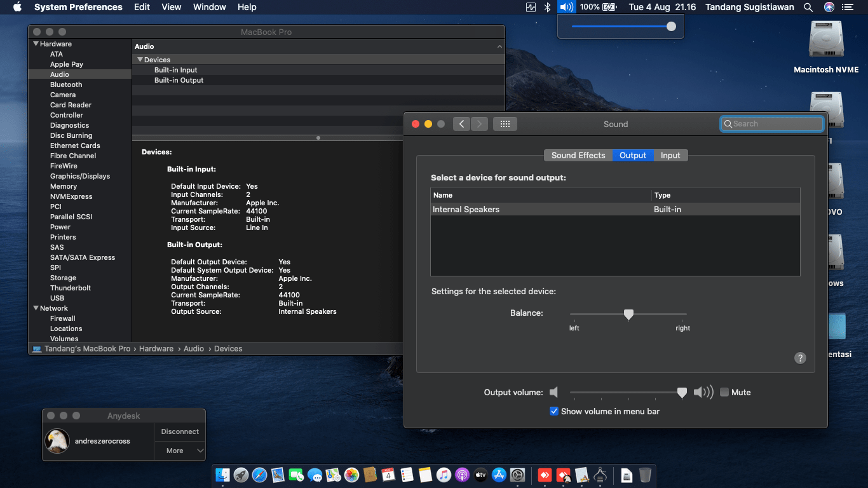
Task: Open the Calendar app from the Dock
Action: [388, 475]
